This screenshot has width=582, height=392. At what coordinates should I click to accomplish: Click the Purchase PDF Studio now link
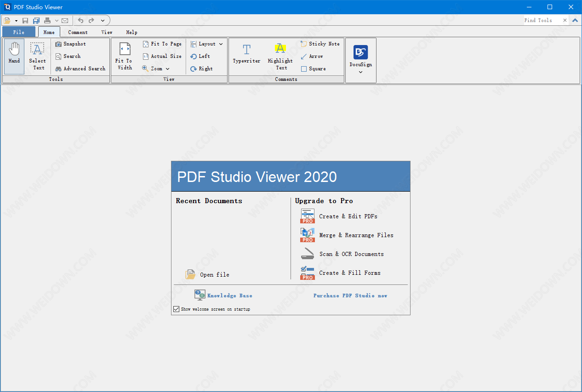click(x=350, y=295)
